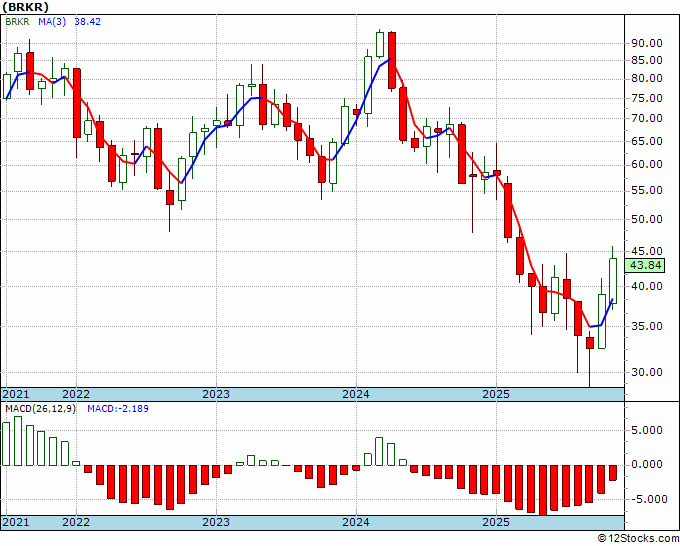Select the moving average value 38.42
This screenshot has width=680, height=546.
[88, 21]
